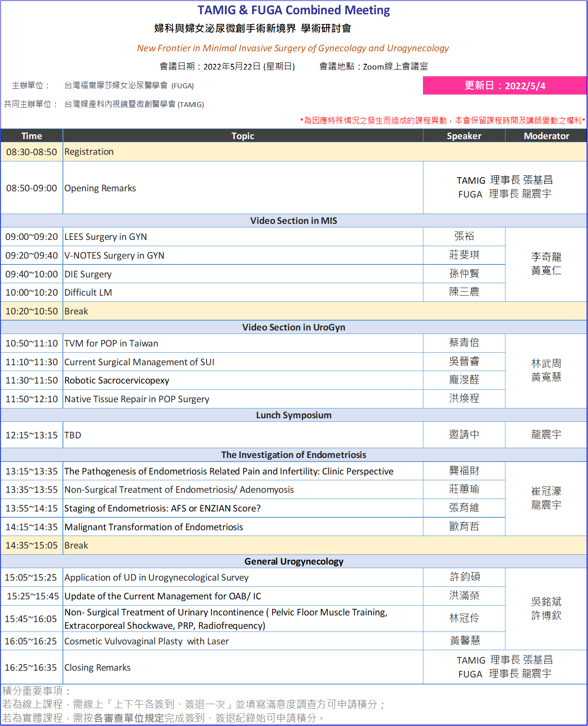Image resolution: width=588 pixels, height=726 pixels.
Task: Select the Time column header
Action: click(32, 136)
